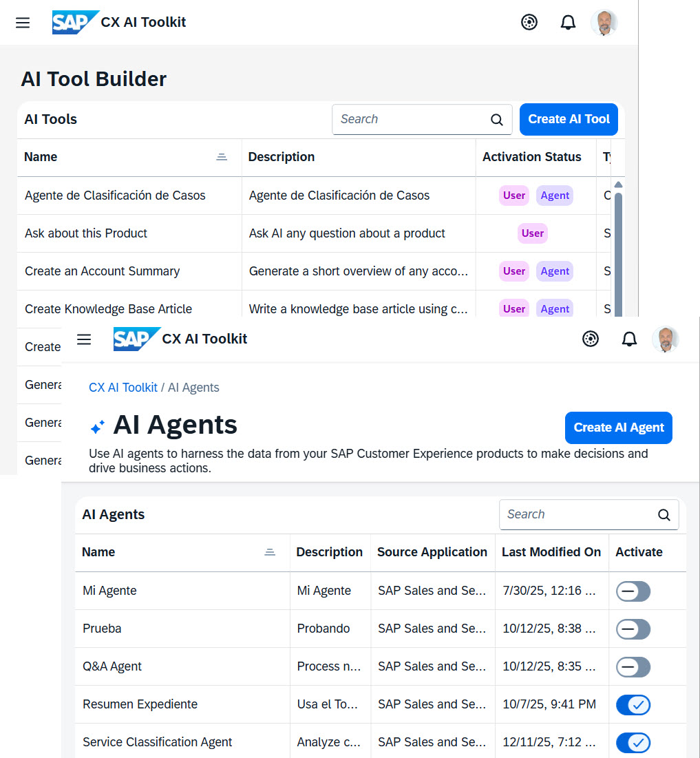
Task: Open the Joule assistant icon in AI Agents header
Action: coord(591,339)
